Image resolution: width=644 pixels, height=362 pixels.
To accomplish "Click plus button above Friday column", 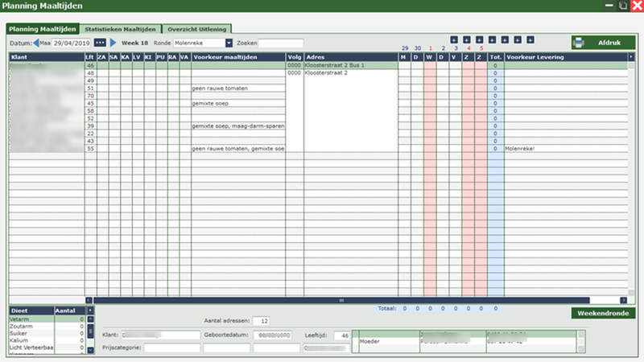I will (x=505, y=39).
